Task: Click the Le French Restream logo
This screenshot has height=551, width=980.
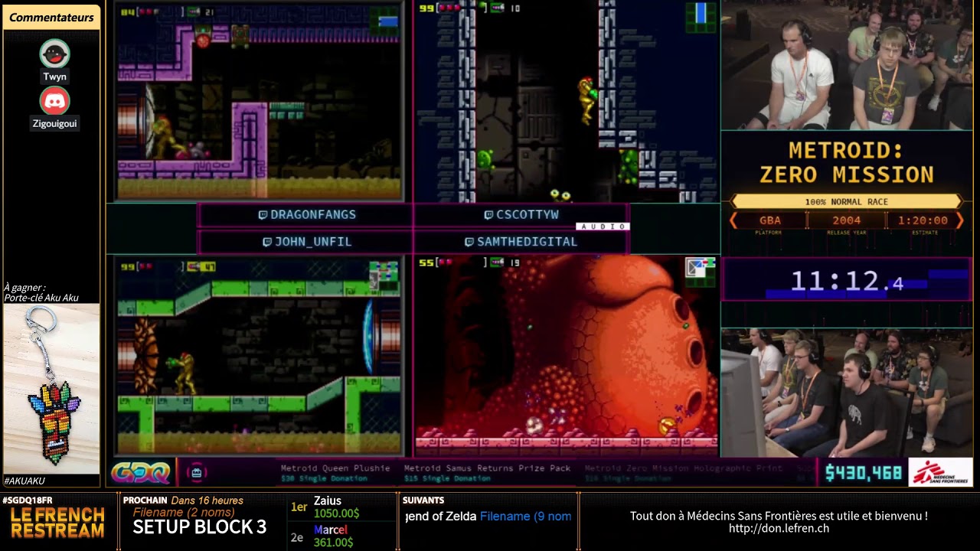Action: coord(57,523)
